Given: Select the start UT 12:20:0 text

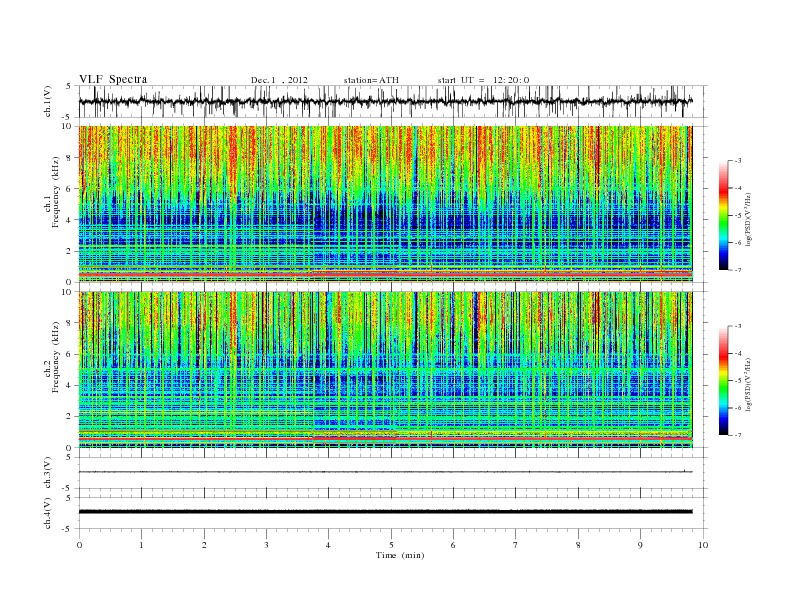Looking at the screenshot, I should click(483, 80).
